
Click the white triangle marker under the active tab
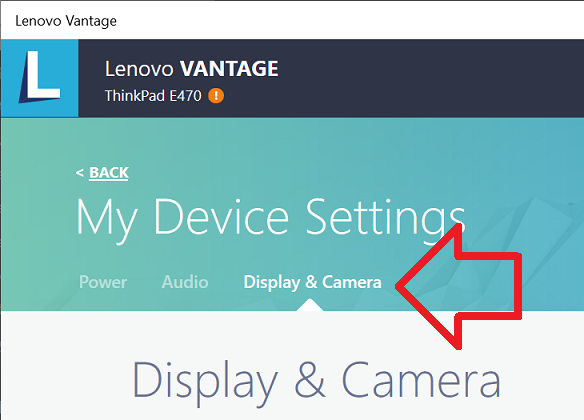pos(310,305)
